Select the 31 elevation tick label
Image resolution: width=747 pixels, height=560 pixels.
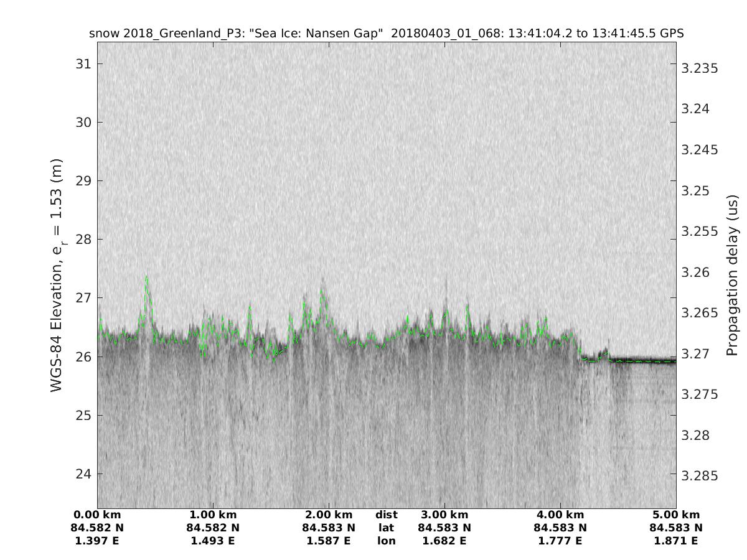(83, 63)
